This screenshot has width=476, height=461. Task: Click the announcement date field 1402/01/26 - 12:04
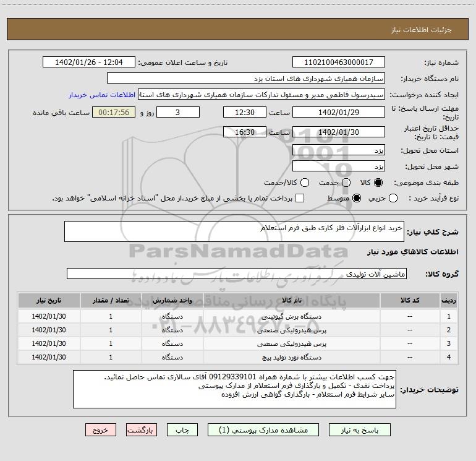[x=89, y=62]
